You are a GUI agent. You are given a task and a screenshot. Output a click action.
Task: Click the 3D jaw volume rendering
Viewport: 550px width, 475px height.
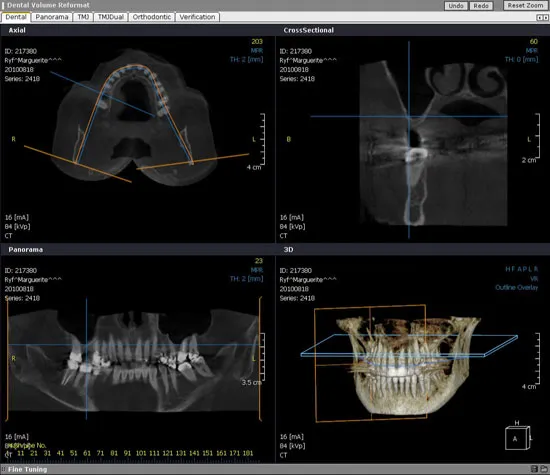pyautogui.click(x=409, y=368)
